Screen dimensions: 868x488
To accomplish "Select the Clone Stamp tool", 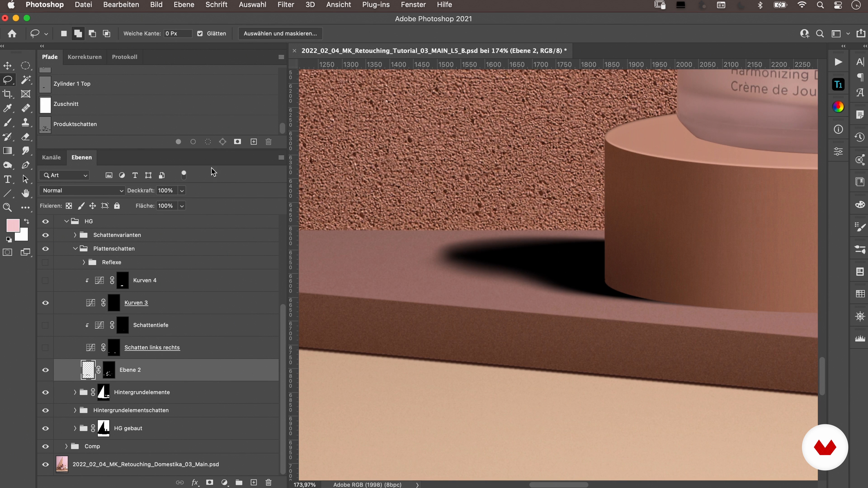I will point(26,122).
